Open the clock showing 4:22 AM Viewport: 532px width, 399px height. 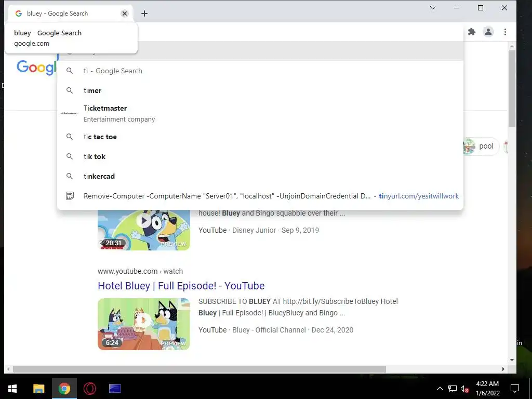(487, 389)
